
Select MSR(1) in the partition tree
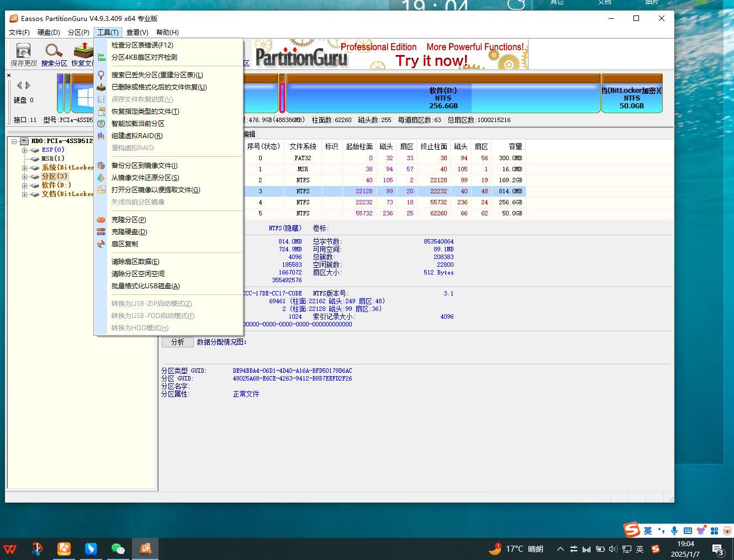52,159
